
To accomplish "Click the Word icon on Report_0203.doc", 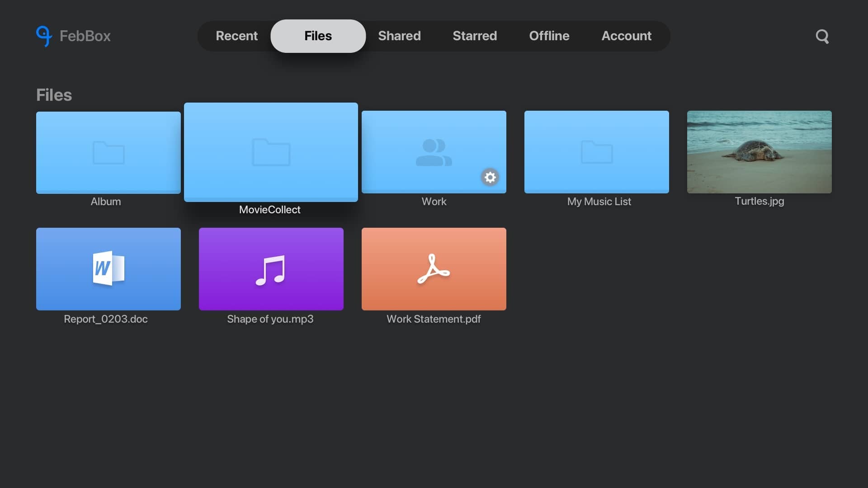I will click(108, 269).
